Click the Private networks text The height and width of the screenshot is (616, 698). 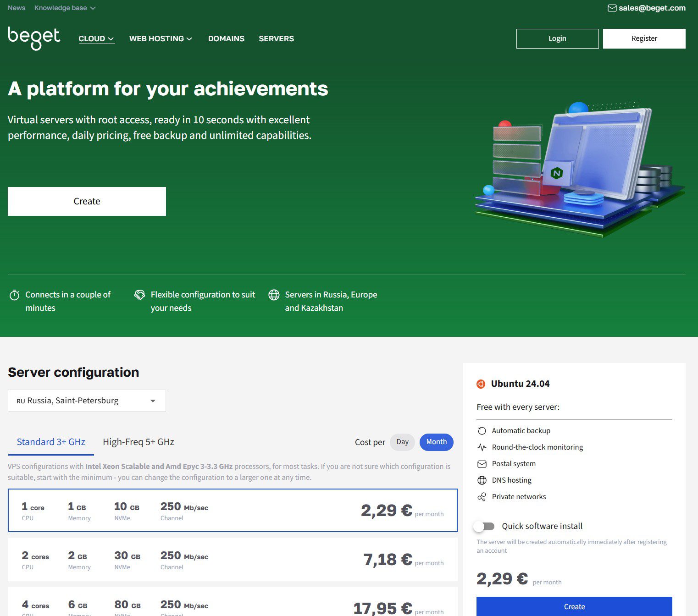coord(519,497)
